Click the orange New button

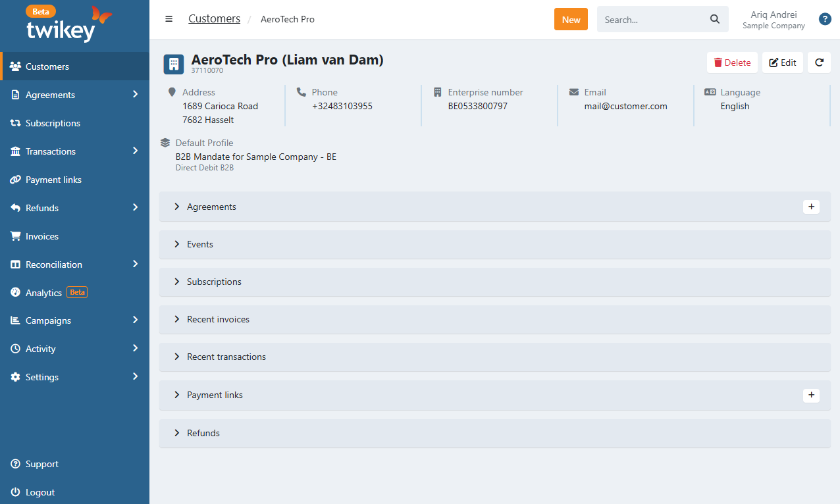tap(571, 20)
